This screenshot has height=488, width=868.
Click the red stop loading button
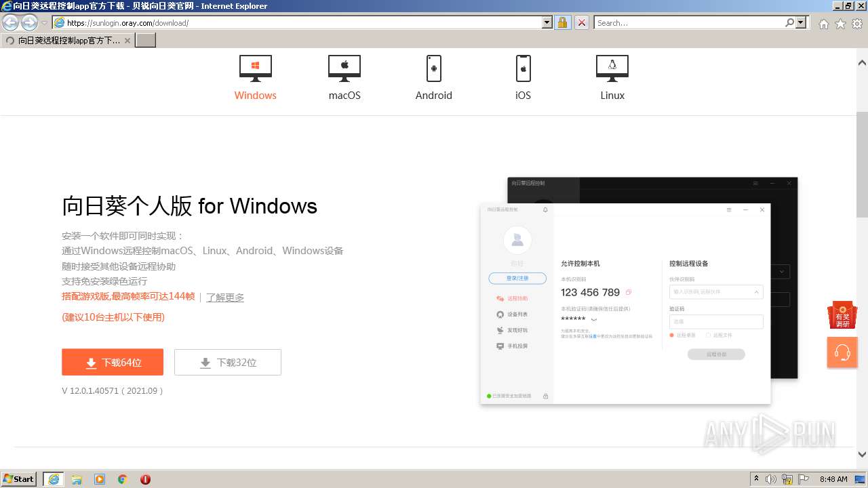click(581, 22)
